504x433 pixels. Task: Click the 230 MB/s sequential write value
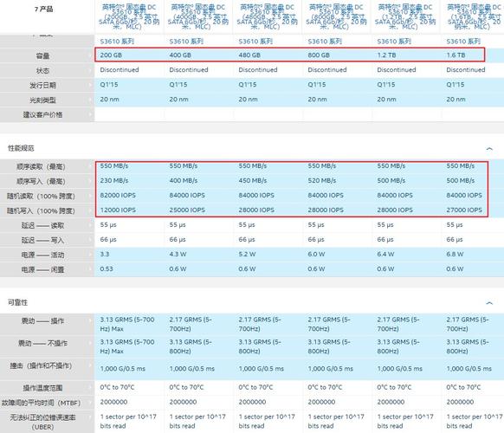pos(114,181)
